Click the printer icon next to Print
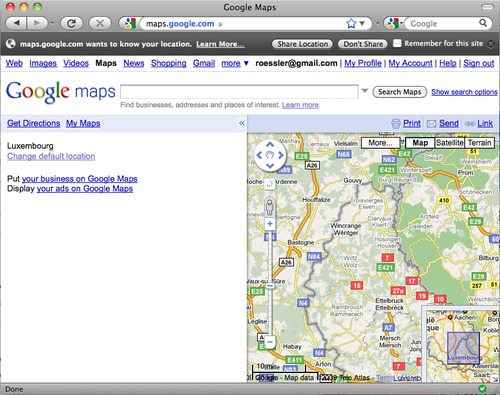The height and width of the screenshot is (395, 500). click(396, 124)
